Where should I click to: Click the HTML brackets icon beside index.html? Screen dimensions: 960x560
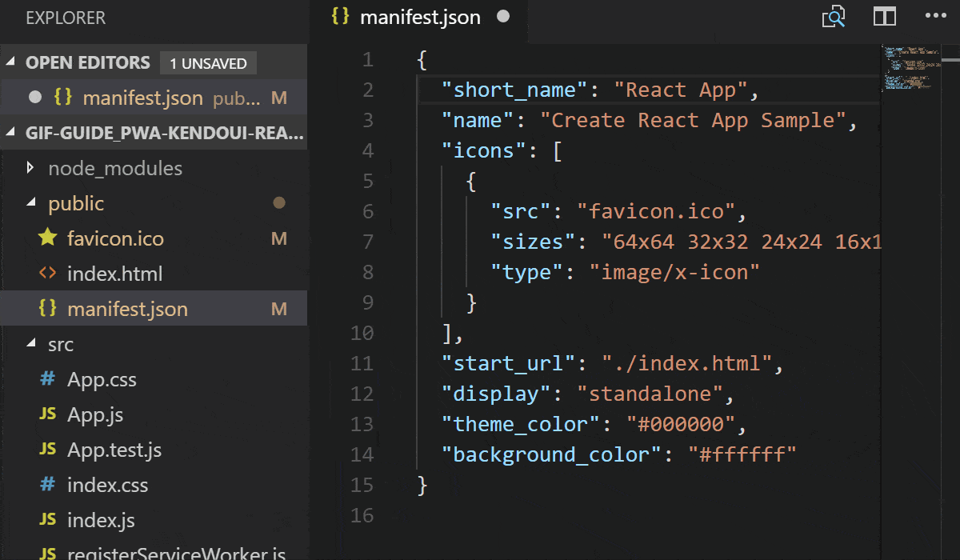(47, 274)
